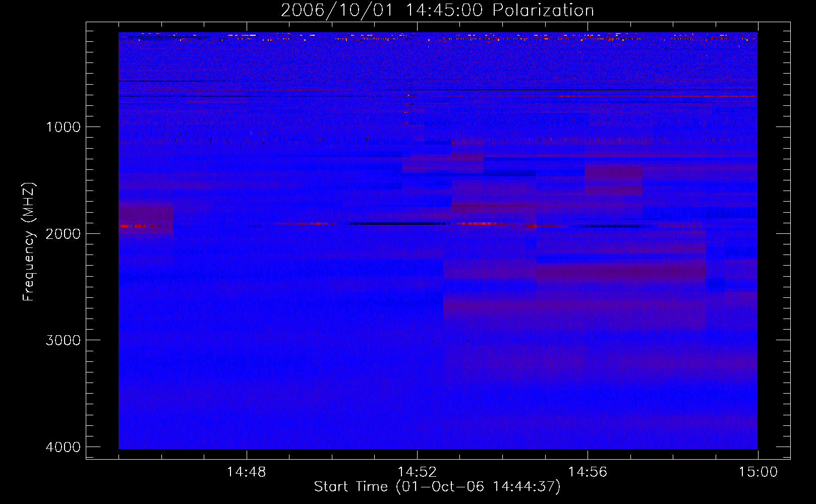Click the 14:48 time tick label
816x504 pixels.
coord(247,472)
